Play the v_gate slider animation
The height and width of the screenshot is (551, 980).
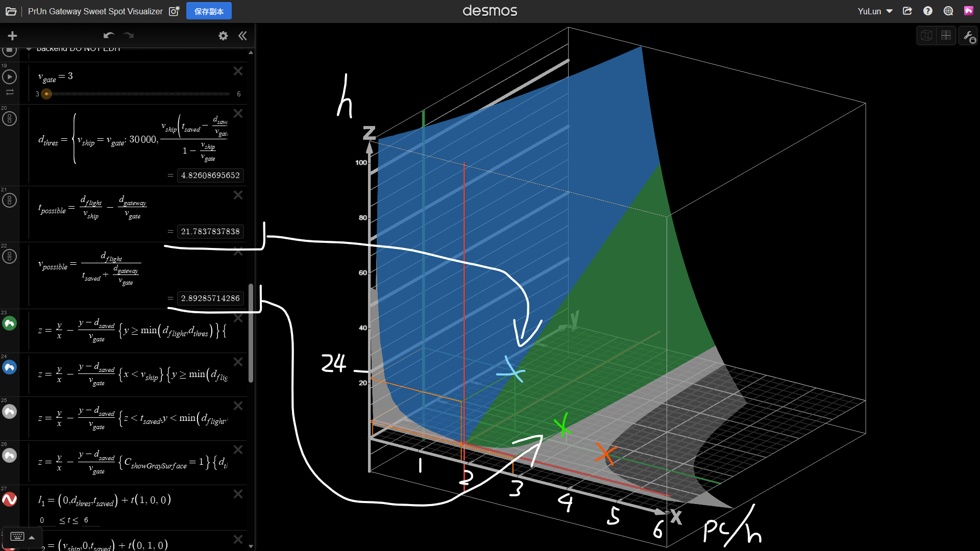click(x=9, y=77)
